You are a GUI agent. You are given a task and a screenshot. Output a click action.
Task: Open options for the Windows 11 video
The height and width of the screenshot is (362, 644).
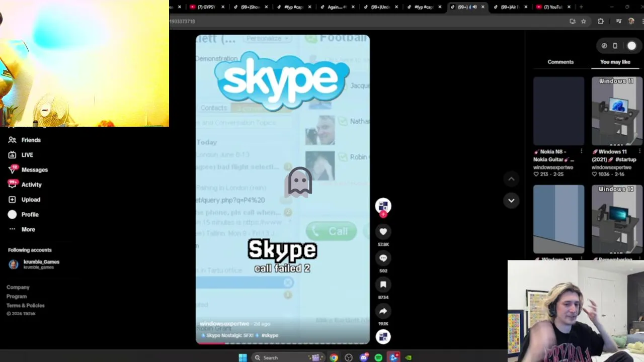pyautogui.click(x=639, y=151)
